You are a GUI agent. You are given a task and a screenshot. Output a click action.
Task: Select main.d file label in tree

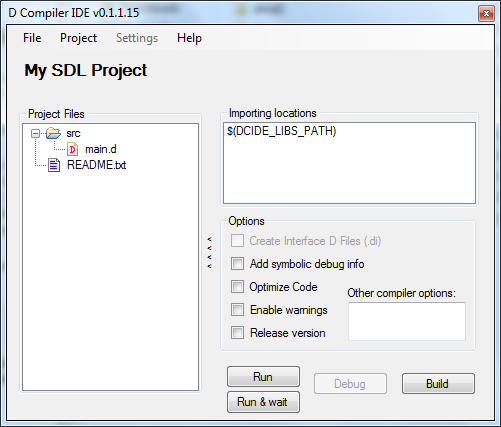tap(101, 149)
